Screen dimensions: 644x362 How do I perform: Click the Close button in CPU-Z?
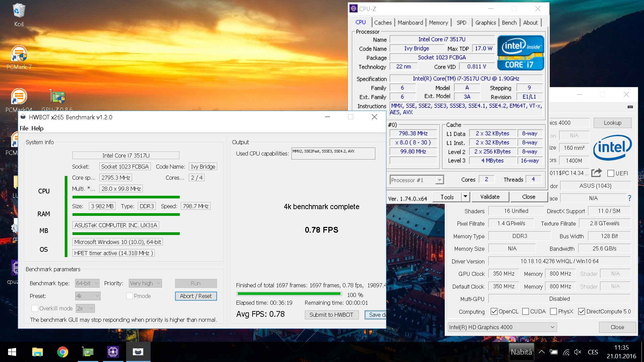coord(529,197)
